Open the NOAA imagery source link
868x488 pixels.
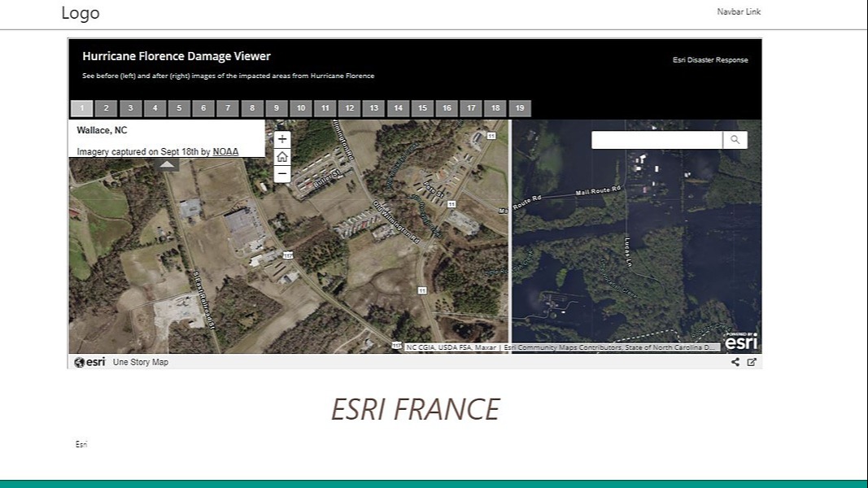pyautogui.click(x=226, y=150)
